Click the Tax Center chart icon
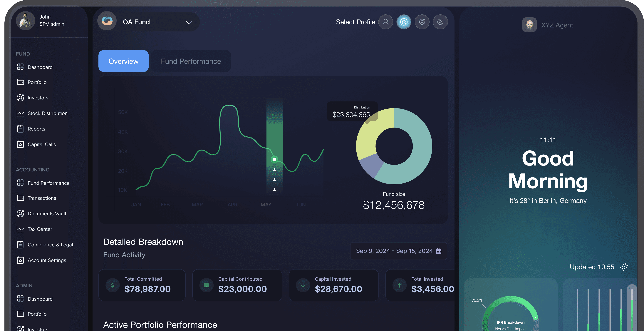 tap(20, 229)
